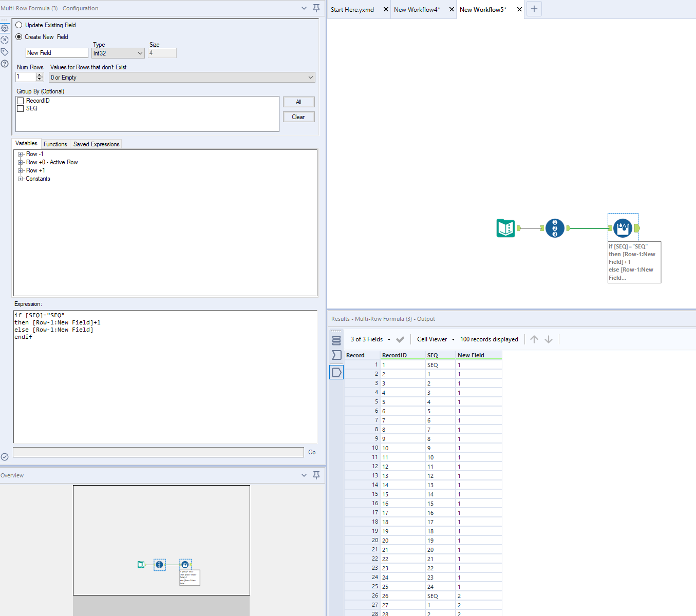Click the down-arrow navigation icon in the Results toolbar
This screenshot has width=696, height=616.
tap(549, 339)
